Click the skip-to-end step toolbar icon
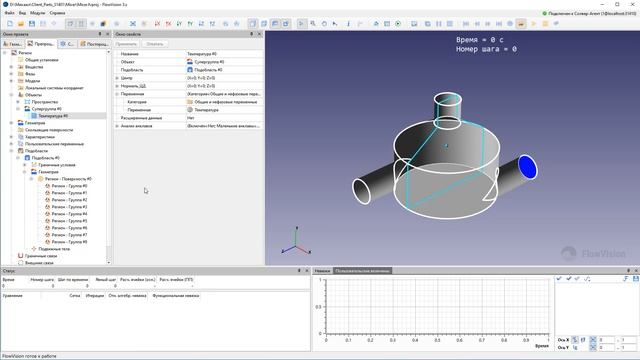The height and width of the screenshot is (360, 640). coord(499,24)
